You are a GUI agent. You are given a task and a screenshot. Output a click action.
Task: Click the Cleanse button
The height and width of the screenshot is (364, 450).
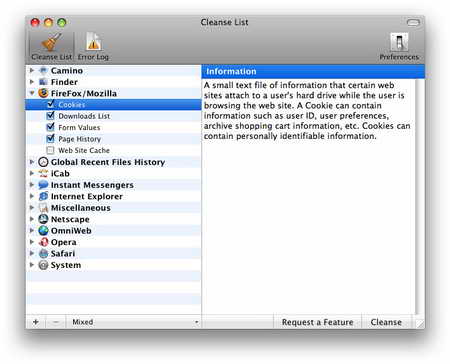386,322
